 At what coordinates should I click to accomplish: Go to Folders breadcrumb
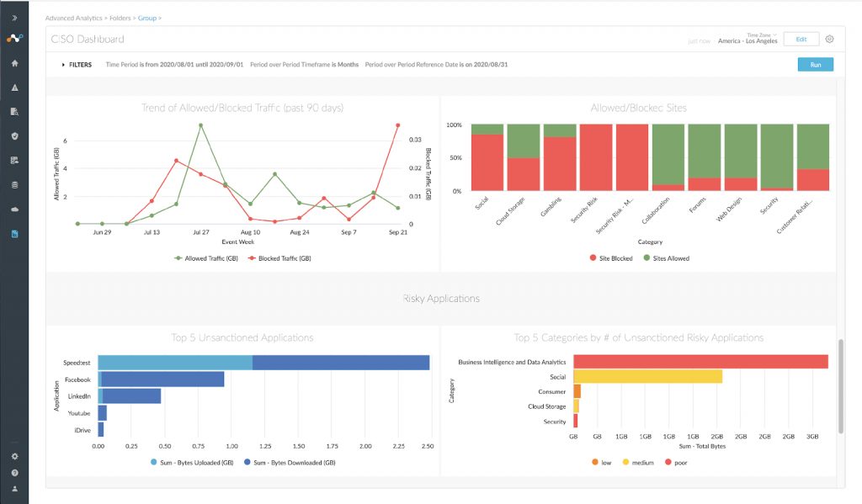(120, 19)
